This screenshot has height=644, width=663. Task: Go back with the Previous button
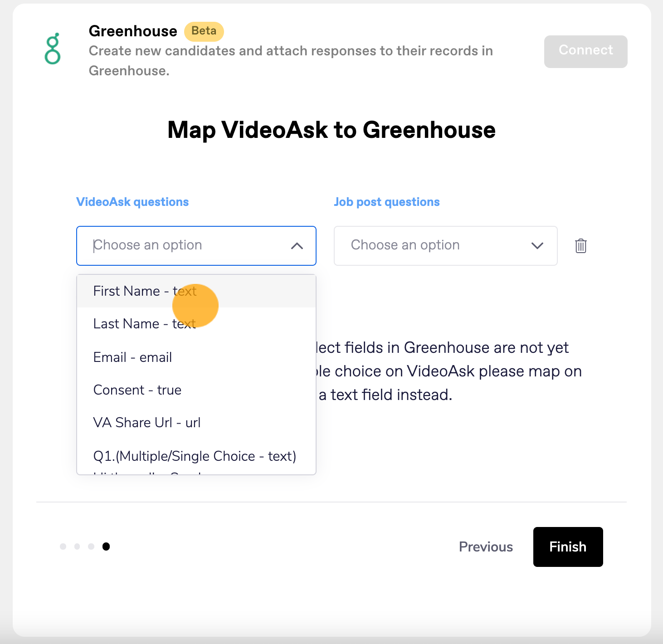pyautogui.click(x=486, y=547)
